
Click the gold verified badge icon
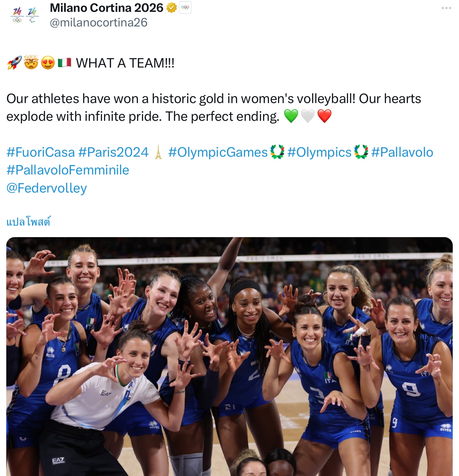coord(171,8)
